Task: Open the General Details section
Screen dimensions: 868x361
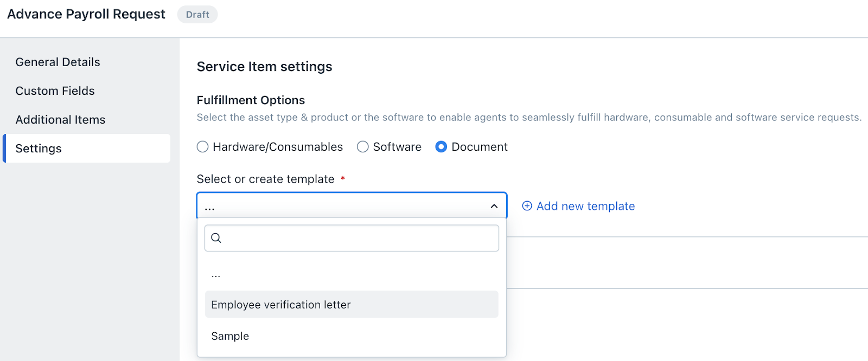Action: pyautogui.click(x=58, y=62)
